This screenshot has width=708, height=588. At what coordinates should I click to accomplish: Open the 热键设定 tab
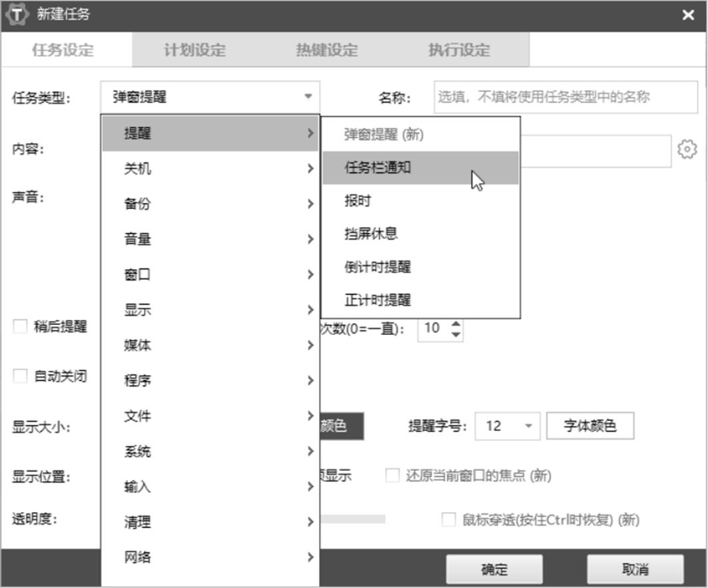[x=326, y=50]
